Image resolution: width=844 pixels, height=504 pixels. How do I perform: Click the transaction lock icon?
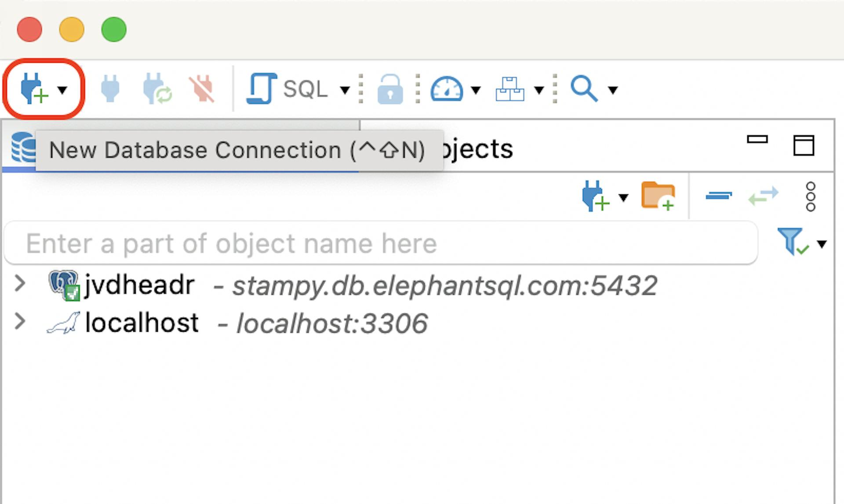click(x=390, y=89)
